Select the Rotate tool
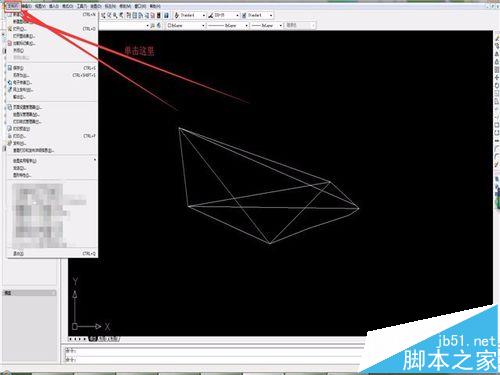Image resolution: width=500 pixels, height=375 pixels. (497, 85)
